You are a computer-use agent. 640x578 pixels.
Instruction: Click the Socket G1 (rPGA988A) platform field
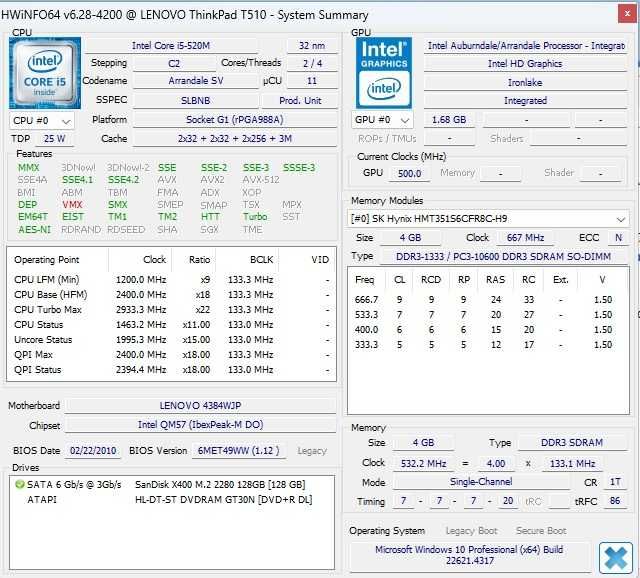235,120
